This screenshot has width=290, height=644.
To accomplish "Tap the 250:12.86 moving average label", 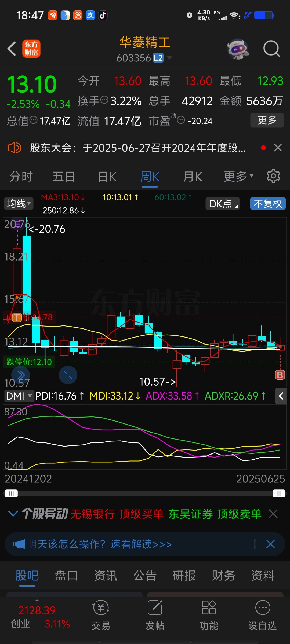I will pyautogui.click(x=64, y=210).
